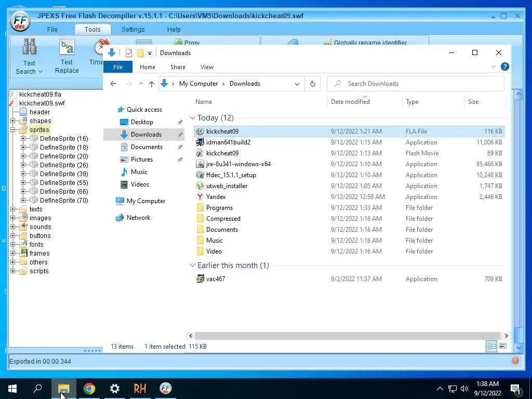The height and width of the screenshot is (399, 532).
Task: Select ffdec_15.1.1_setup file
Action: click(349, 175)
